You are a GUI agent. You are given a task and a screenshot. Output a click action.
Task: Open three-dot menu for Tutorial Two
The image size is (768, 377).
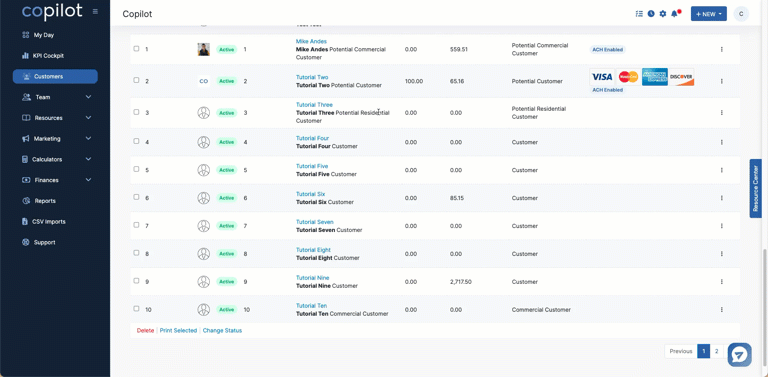point(721,81)
